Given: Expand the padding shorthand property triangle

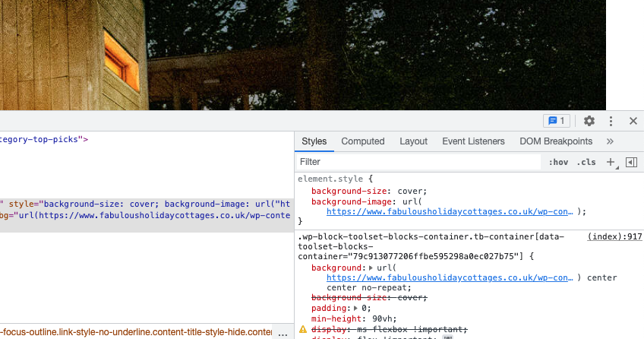Looking at the screenshot, I should click(x=355, y=308).
